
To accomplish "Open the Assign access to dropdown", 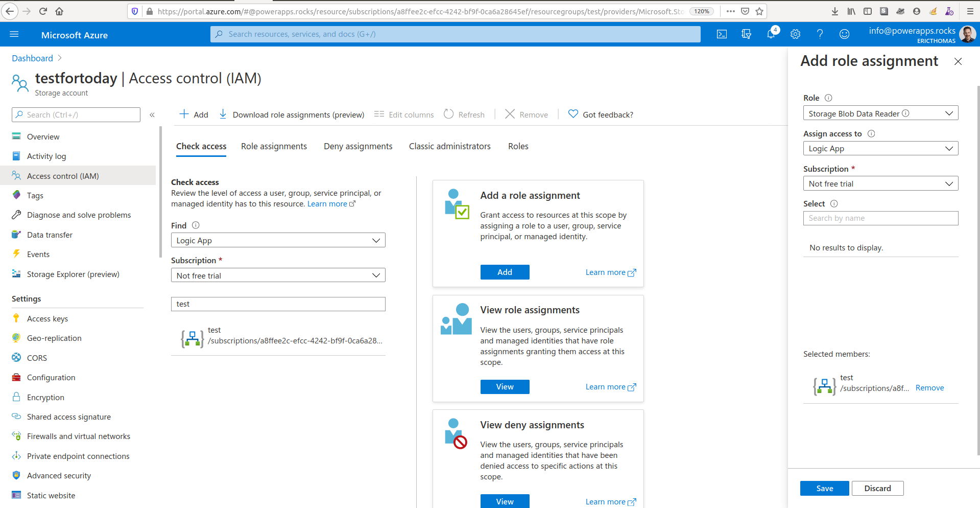I will pyautogui.click(x=880, y=148).
